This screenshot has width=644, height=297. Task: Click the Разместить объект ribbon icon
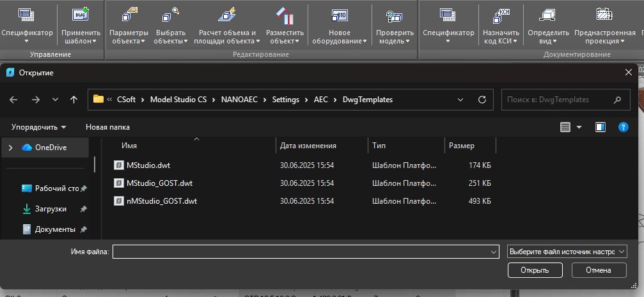click(x=285, y=15)
